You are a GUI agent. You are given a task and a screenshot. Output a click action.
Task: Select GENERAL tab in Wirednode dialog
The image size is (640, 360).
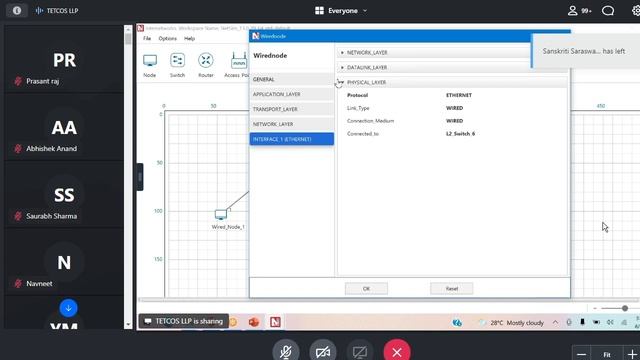pos(292,79)
